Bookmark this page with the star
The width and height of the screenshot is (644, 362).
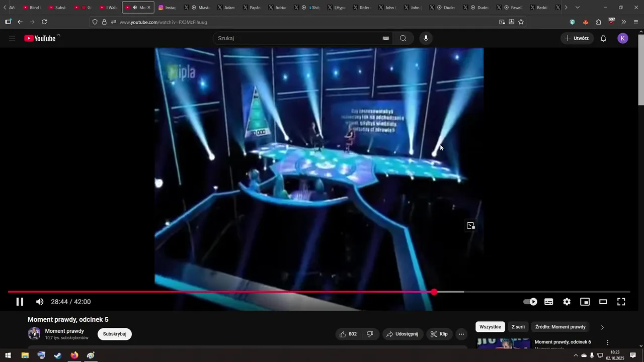click(x=521, y=22)
